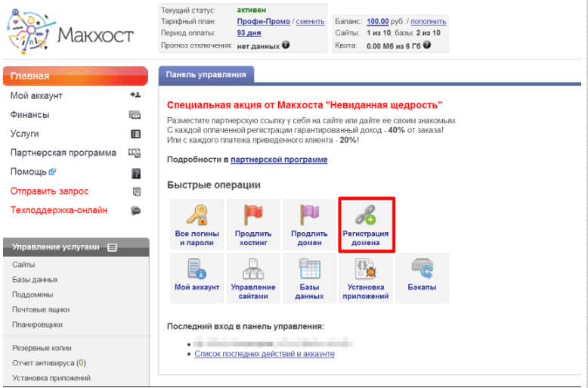This screenshot has width=588, height=388.
Task: Open the Финансы menu item
Action: coord(29,115)
